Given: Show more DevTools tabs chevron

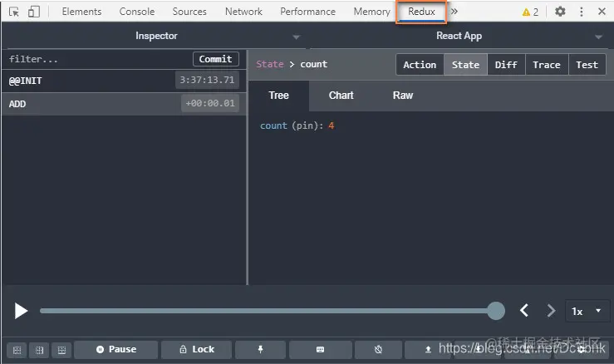Looking at the screenshot, I should click(454, 12).
